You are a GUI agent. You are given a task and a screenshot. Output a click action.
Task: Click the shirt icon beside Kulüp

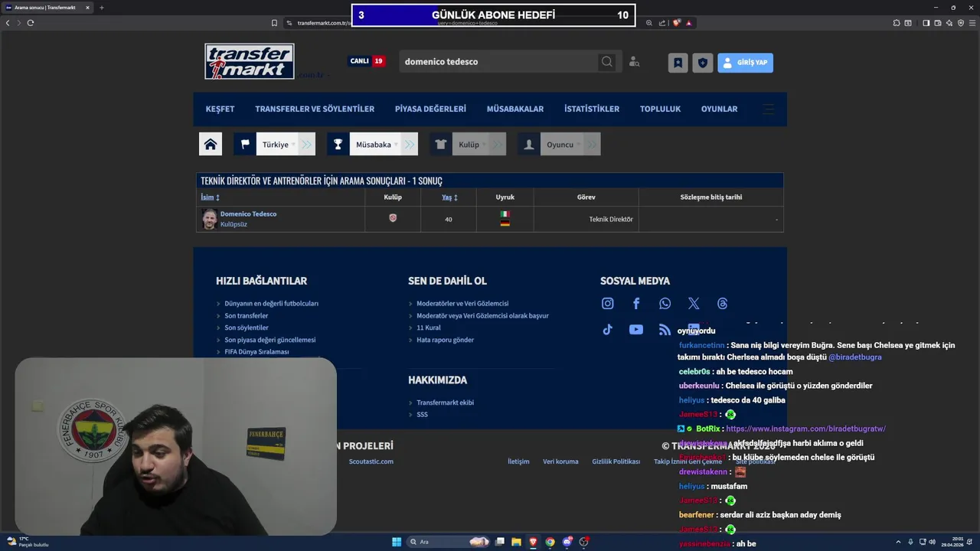pyautogui.click(x=441, y=144)
